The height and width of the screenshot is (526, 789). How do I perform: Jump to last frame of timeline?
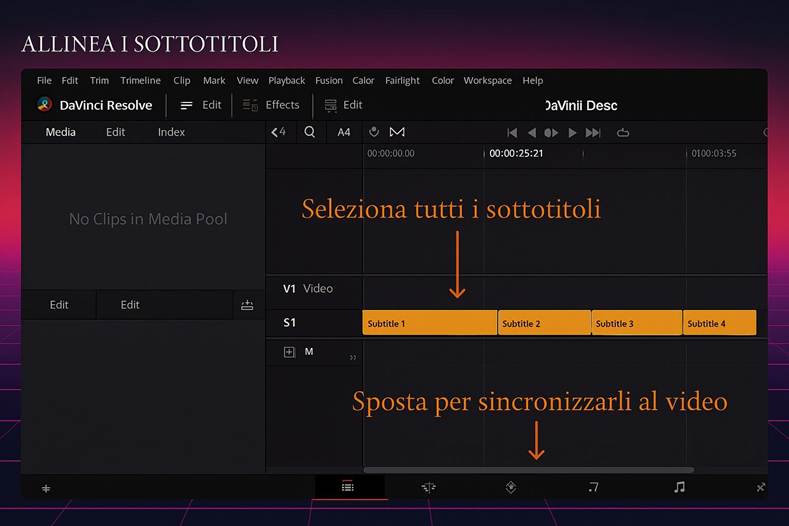593,132
